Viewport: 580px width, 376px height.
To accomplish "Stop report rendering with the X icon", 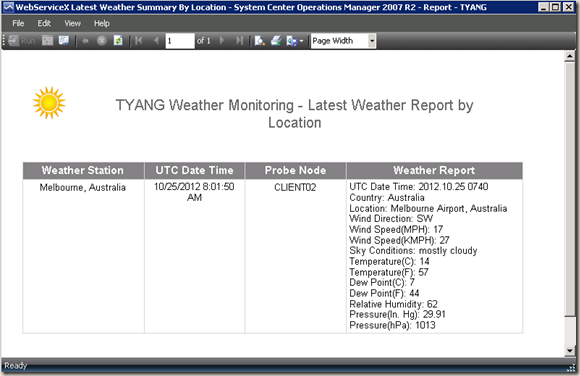I will point(102,40).
